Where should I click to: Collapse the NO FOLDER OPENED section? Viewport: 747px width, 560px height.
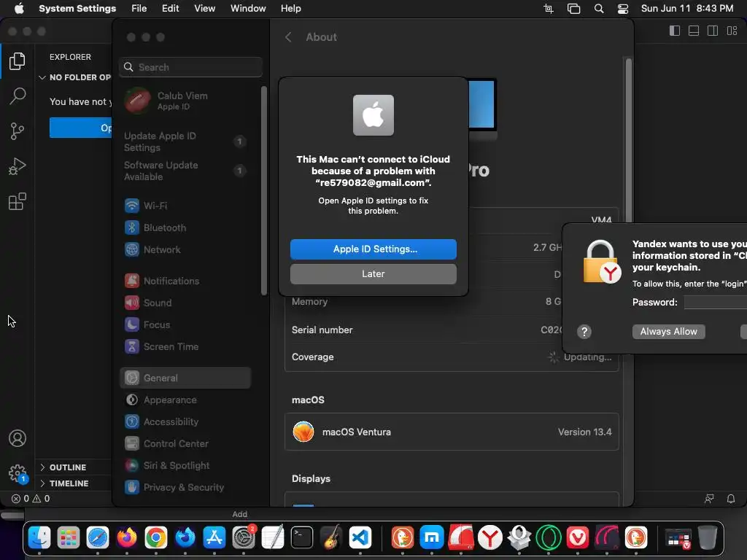pyautogui.click(x=74, y=77)
